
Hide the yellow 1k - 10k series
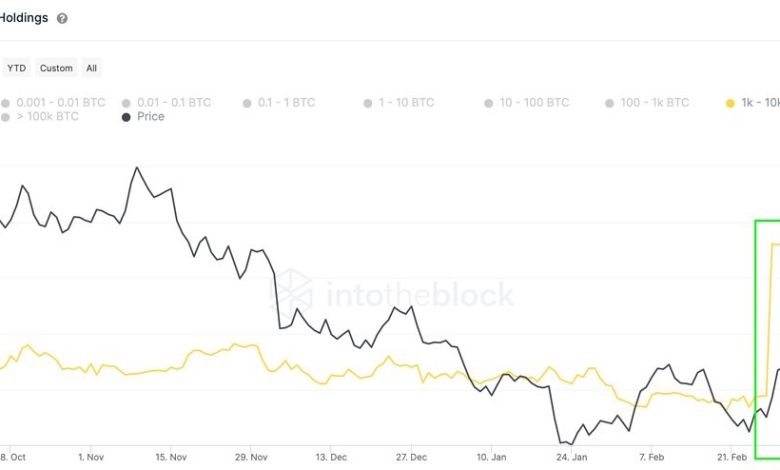click(730, 102)
